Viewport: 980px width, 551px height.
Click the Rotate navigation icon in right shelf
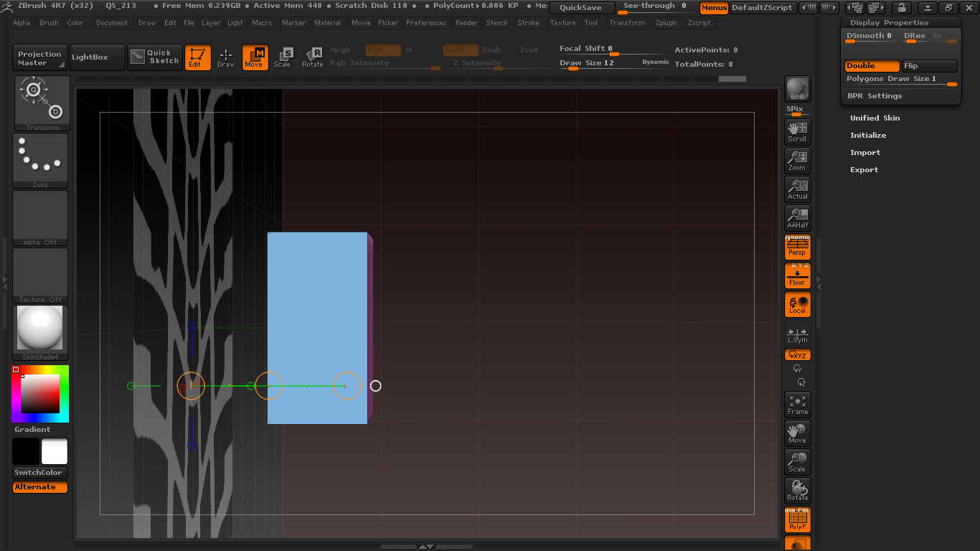797,491
